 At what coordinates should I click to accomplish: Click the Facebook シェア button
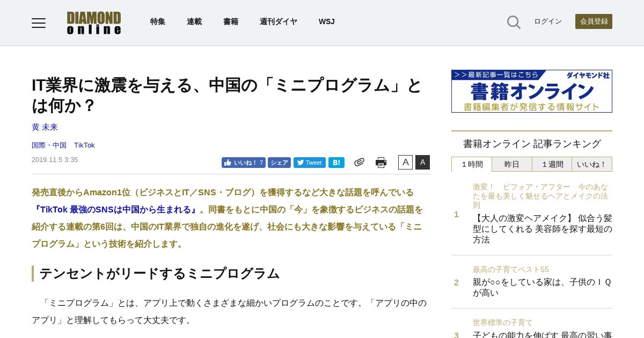tap(279, 163)
